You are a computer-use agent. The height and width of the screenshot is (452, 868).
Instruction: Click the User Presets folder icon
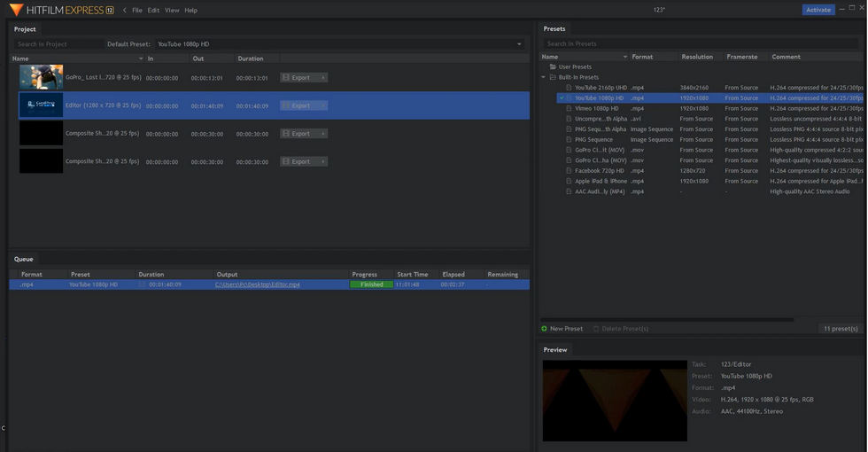(553, 67)
